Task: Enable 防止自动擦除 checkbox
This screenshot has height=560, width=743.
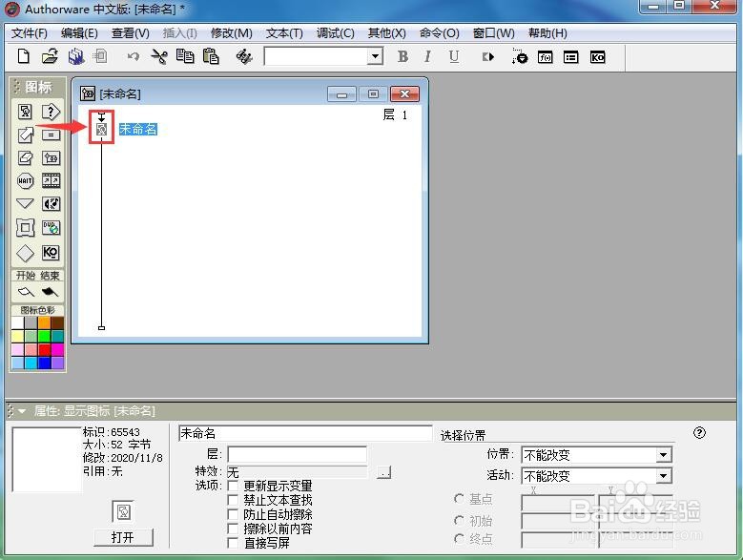Action: pyautogui.click(x=233, y=514)
